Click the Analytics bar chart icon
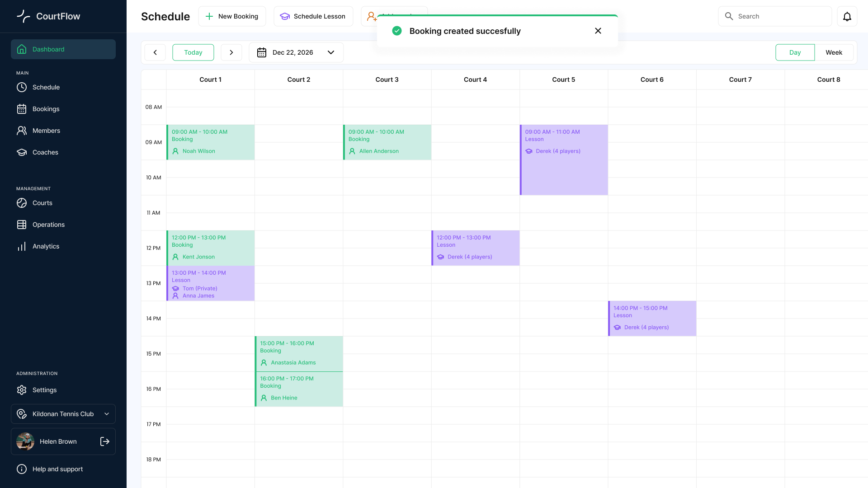Screen dimensions: 868x488 (x=22, y=246)
